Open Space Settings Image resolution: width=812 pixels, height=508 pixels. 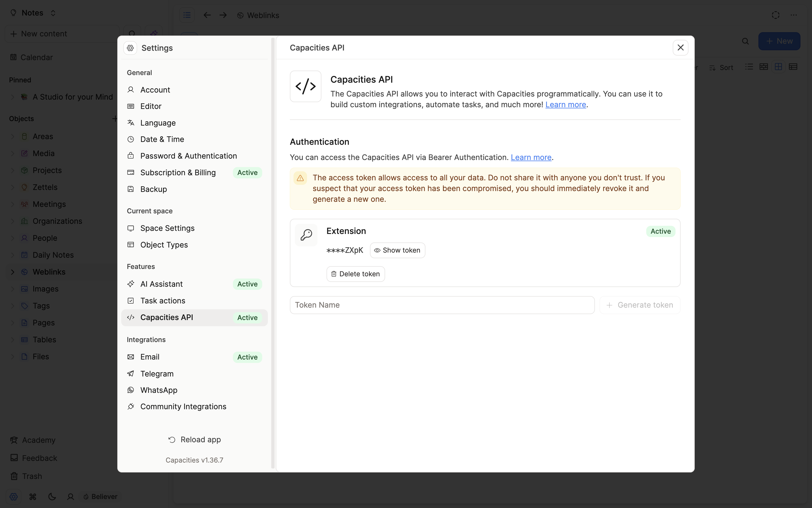(194, 228)
